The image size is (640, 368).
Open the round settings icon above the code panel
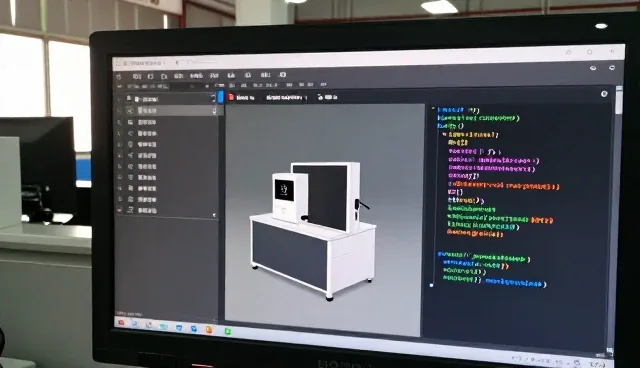(x=604, y=94)
